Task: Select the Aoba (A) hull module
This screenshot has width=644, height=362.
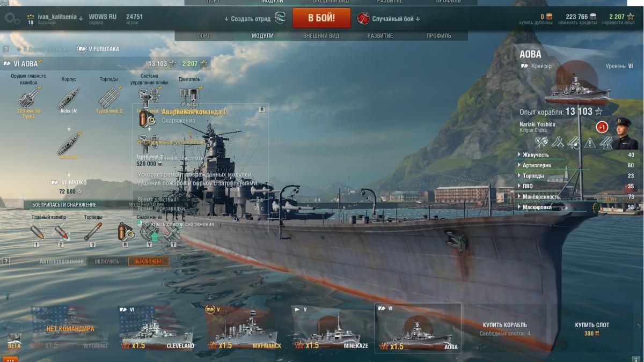Action: pyautogui.click(x=69, y=99)
